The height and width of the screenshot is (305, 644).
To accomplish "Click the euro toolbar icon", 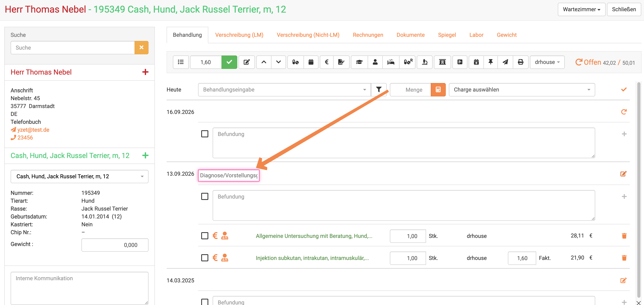I will pyautogui.click(x=327, y=62).
